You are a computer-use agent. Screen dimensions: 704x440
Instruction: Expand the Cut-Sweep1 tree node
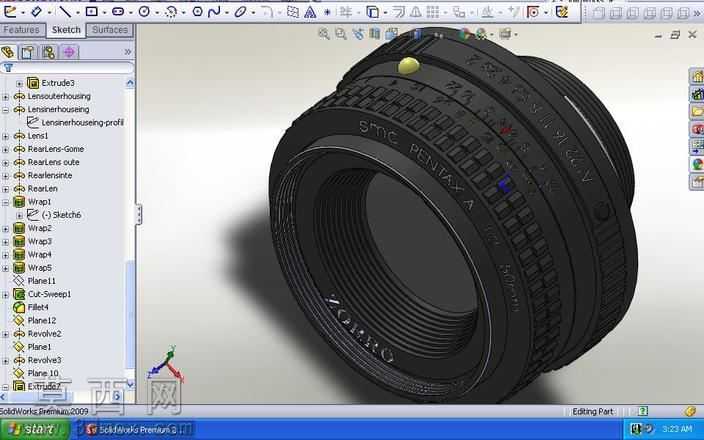(5, 295)
